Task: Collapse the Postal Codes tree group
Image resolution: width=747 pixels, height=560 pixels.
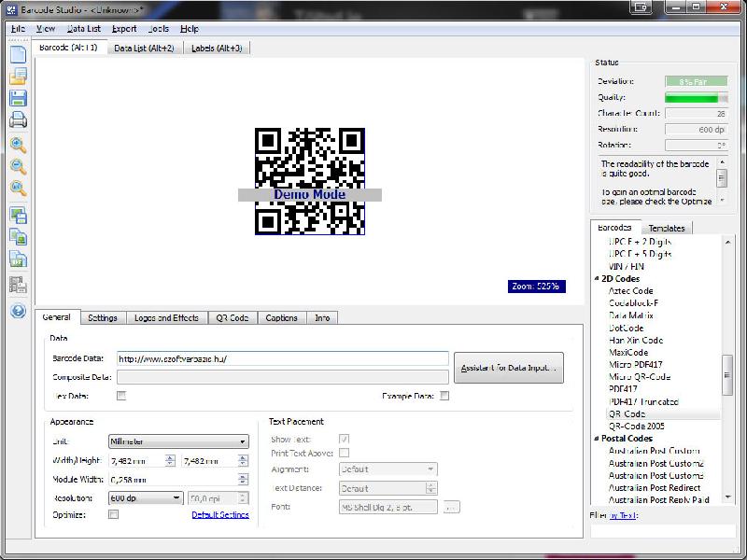Action: click(x=597, y=438)
